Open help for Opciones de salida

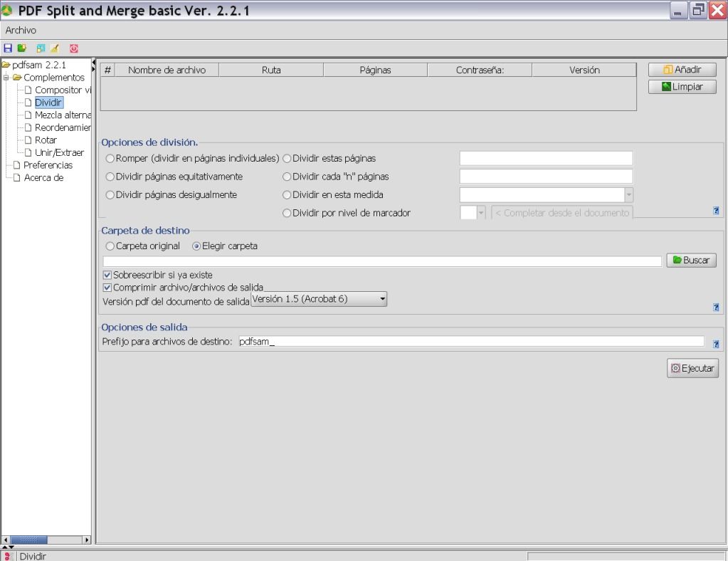(716, 344)
